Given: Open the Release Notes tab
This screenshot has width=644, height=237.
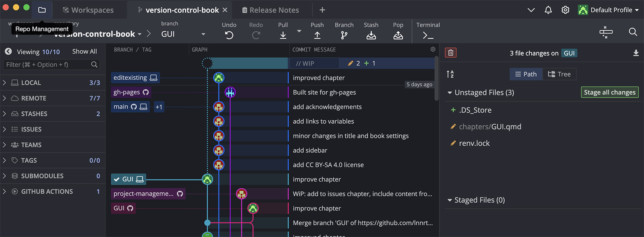Looking at the screenshot, I should 270,10.
